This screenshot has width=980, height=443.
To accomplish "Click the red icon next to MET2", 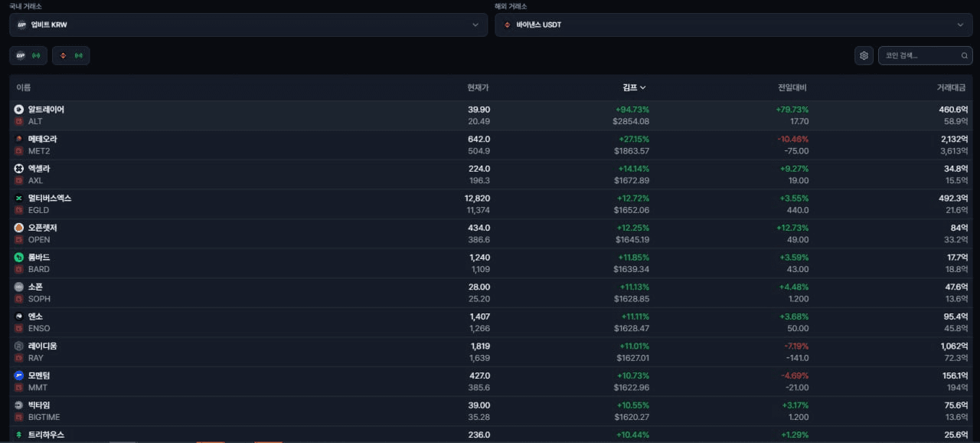I will click(x=19, y=151).
